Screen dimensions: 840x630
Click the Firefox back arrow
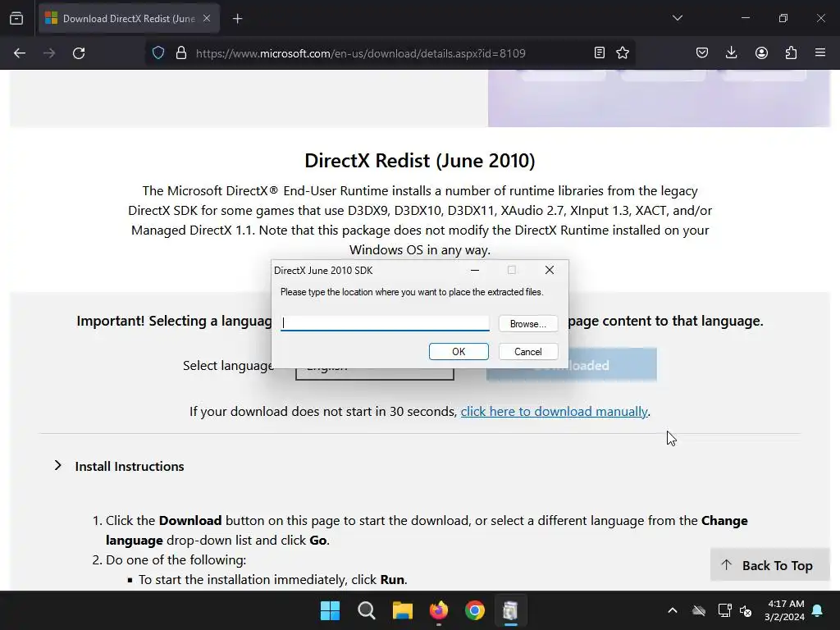point(20,53)
